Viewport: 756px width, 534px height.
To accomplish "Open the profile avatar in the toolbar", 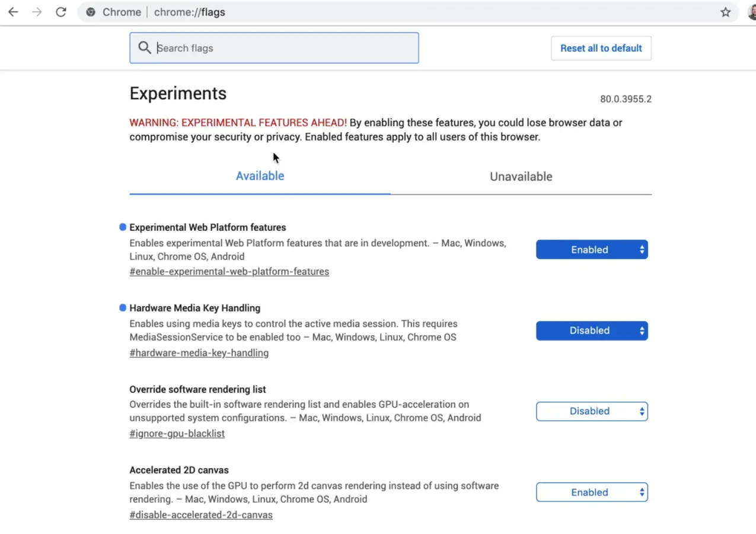I will 751,12.
